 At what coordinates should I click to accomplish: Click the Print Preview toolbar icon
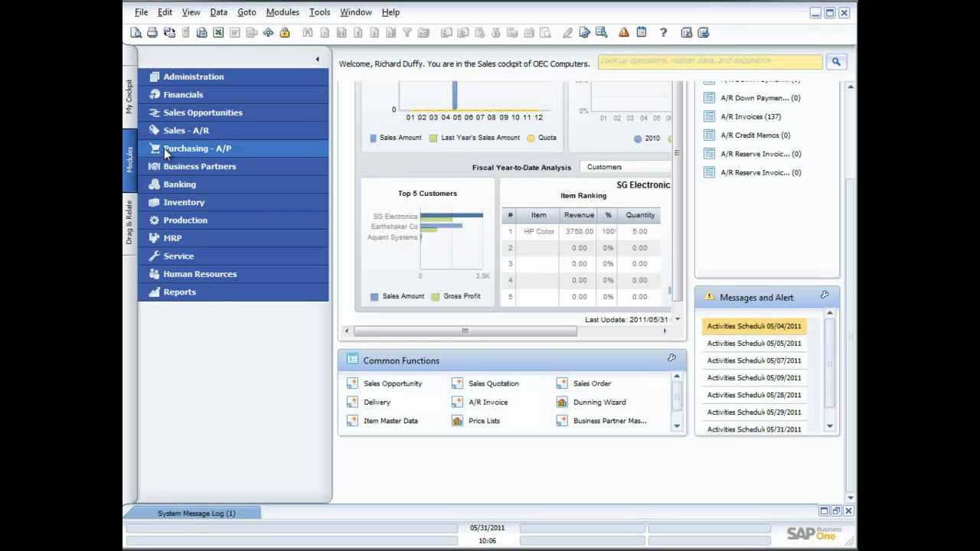coord(136,32)
